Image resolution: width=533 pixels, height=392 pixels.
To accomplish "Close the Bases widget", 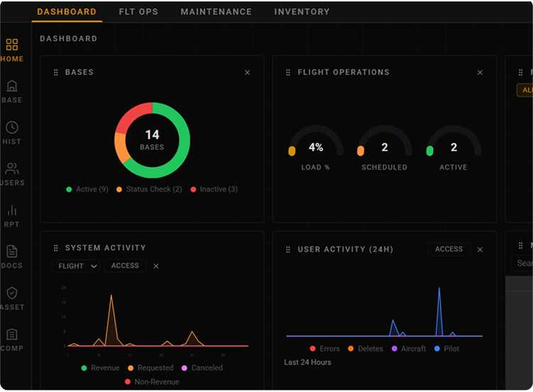I will 248,72.
